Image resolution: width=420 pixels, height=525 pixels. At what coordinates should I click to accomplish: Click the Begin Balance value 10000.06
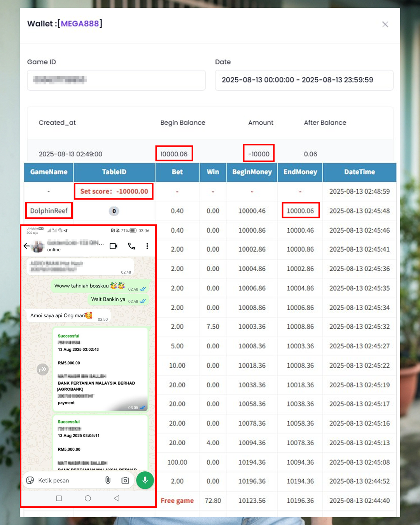pyautogui.click(x=174, y=154)
